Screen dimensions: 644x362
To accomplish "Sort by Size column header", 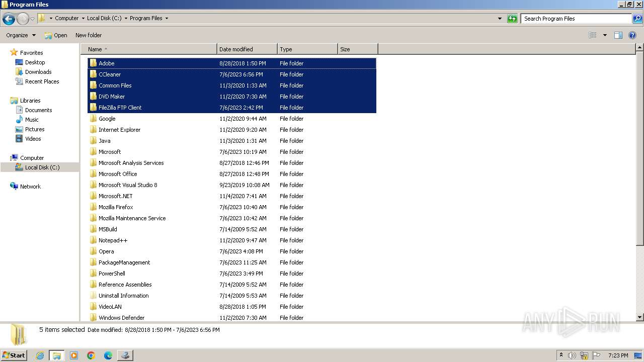I will (x=358, y=49).
